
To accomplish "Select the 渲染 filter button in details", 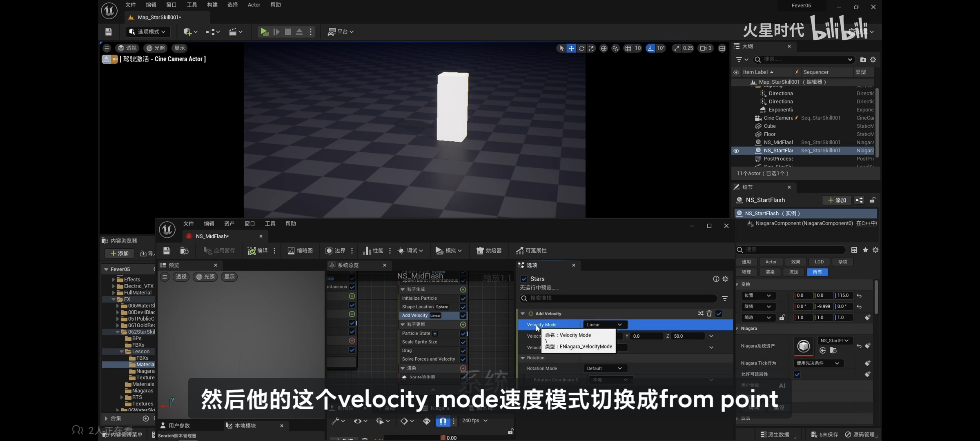I will 770,272.
